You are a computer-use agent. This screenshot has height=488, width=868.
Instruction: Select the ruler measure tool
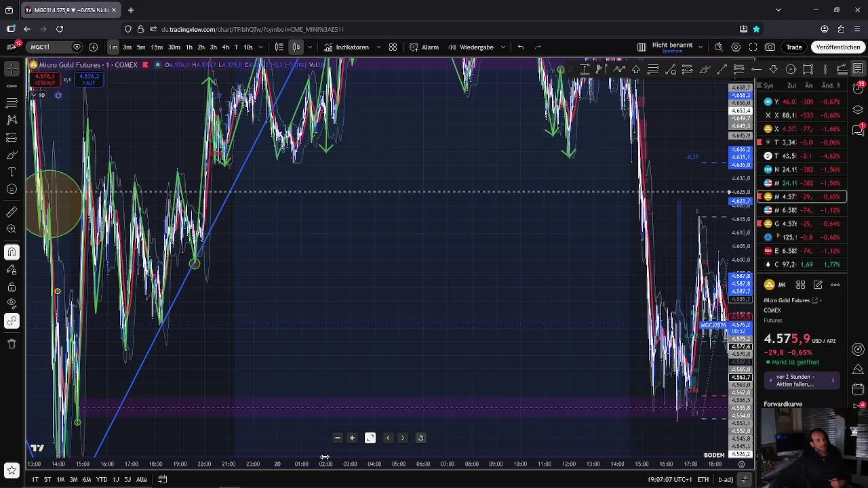click(12, 212)
